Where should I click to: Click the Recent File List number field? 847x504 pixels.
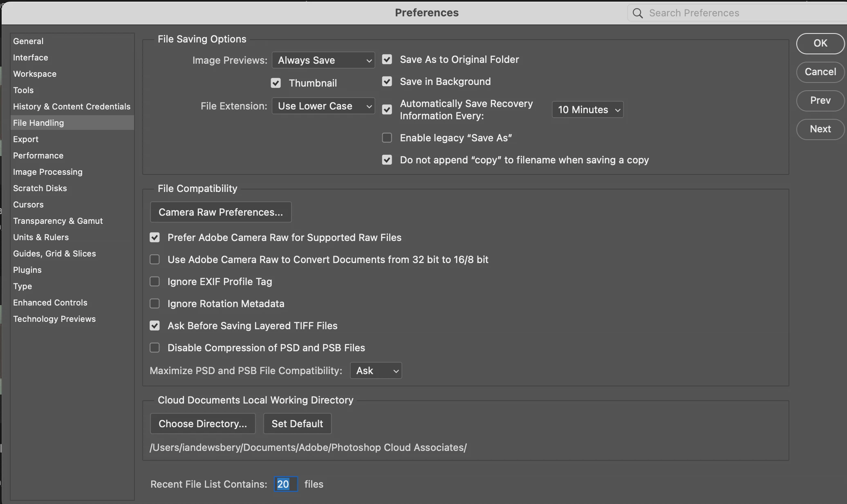(x=285, y=484)
